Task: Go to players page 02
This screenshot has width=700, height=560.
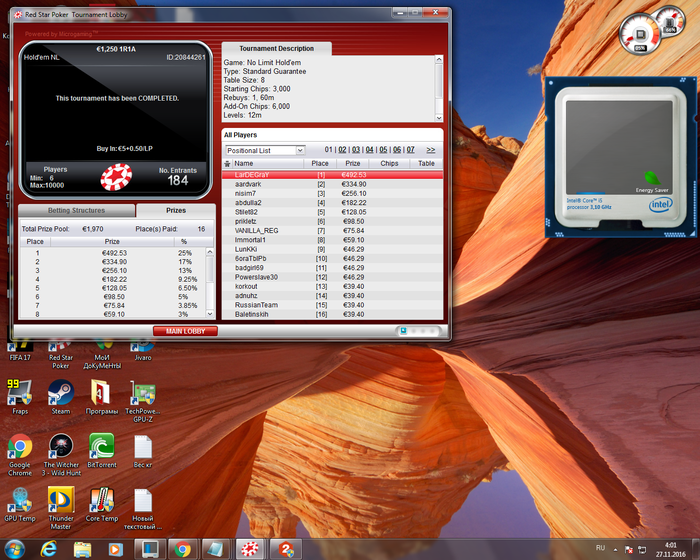Action: [x=342, y=150]
